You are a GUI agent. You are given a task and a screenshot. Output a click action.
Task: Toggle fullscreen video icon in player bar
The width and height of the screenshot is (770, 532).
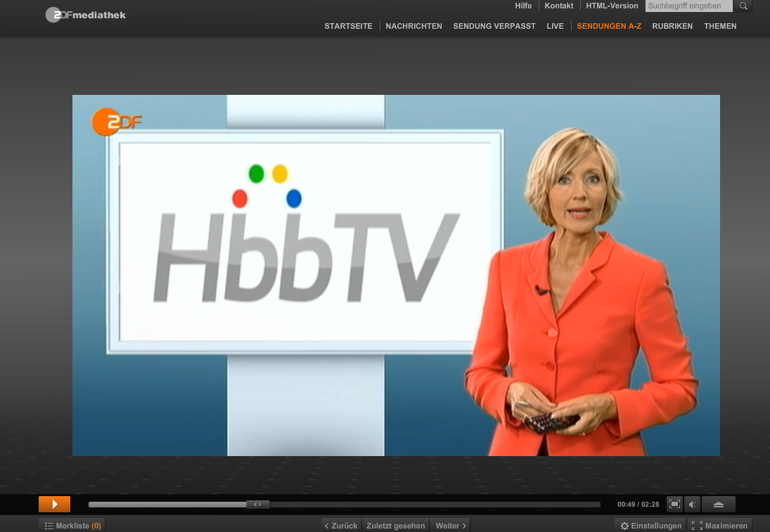coord(674,504)
